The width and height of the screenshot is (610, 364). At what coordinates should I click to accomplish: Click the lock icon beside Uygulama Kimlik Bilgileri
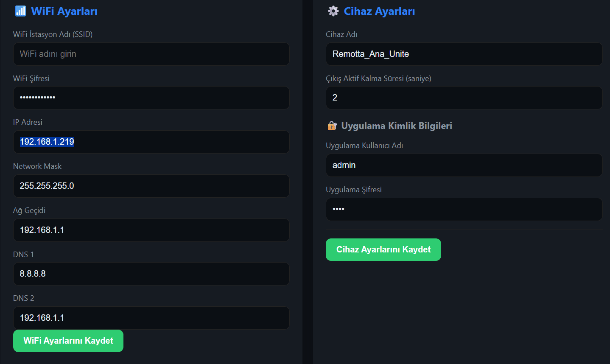click(332, 126)
